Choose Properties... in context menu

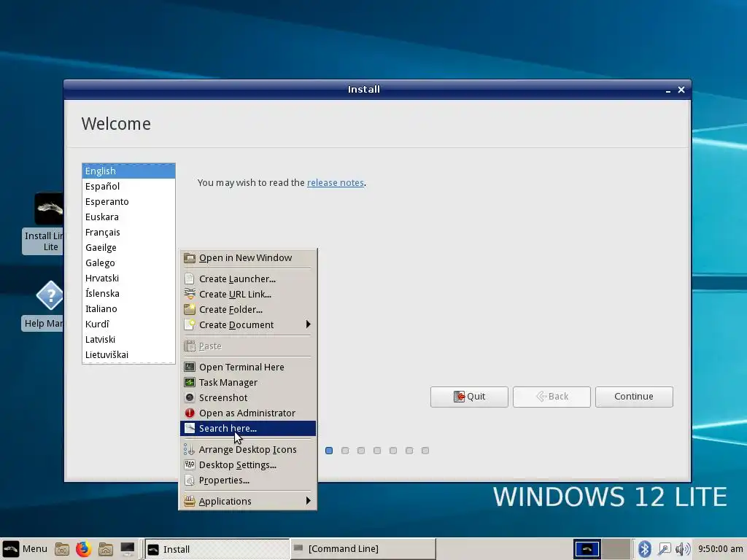click(x=248, y=480)
